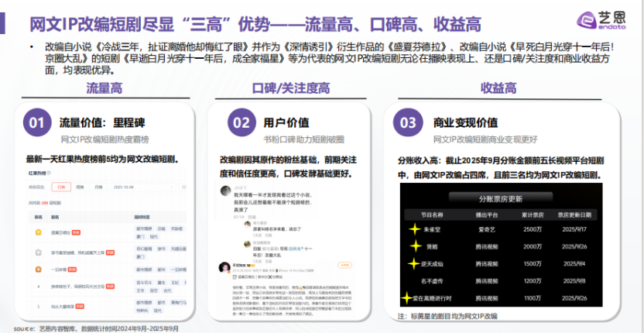This screenshot has width=644, height=333.
Task: Click the 口碑/关注度高 section heading
Action: (290, 88)
